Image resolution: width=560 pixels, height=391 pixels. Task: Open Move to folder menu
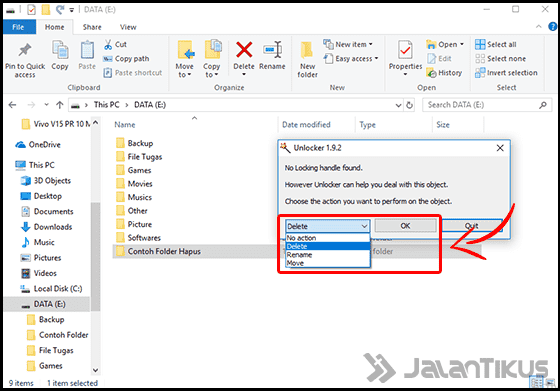click(185, 59)
